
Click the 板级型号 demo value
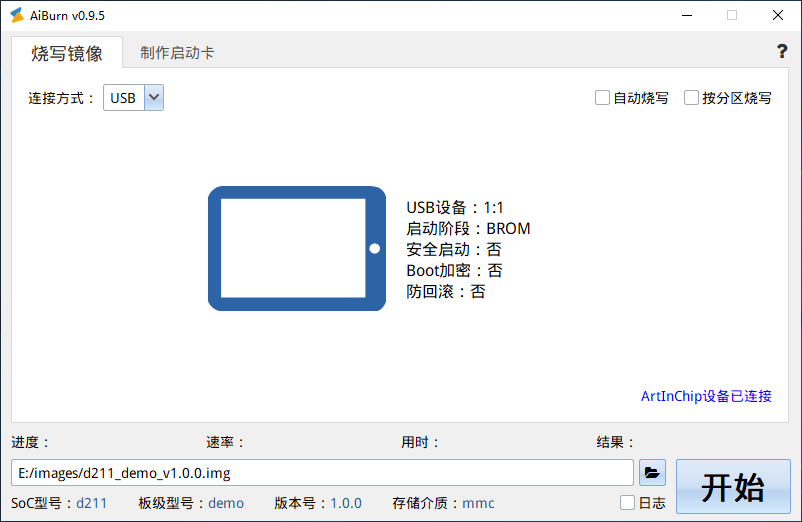click(x=226, y=503)
